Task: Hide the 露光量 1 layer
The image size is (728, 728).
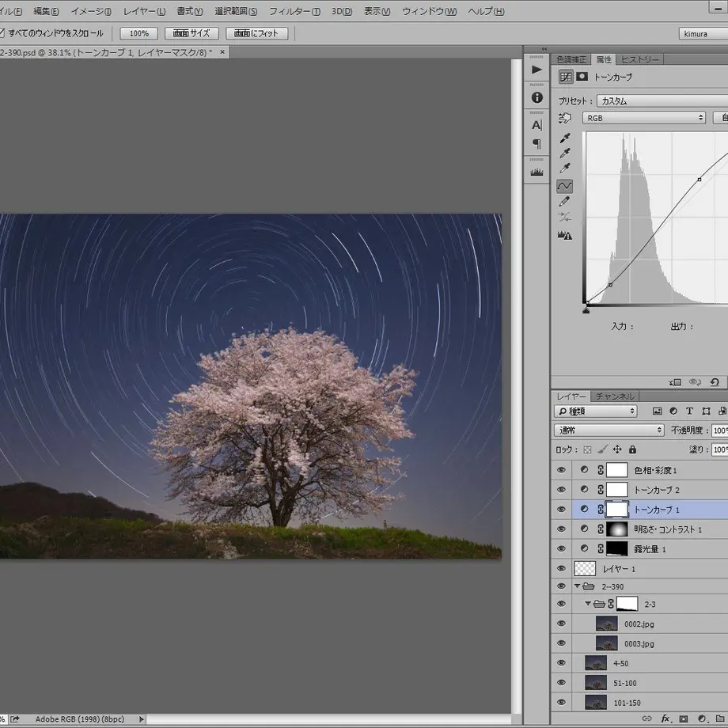Action: point(561,549)
